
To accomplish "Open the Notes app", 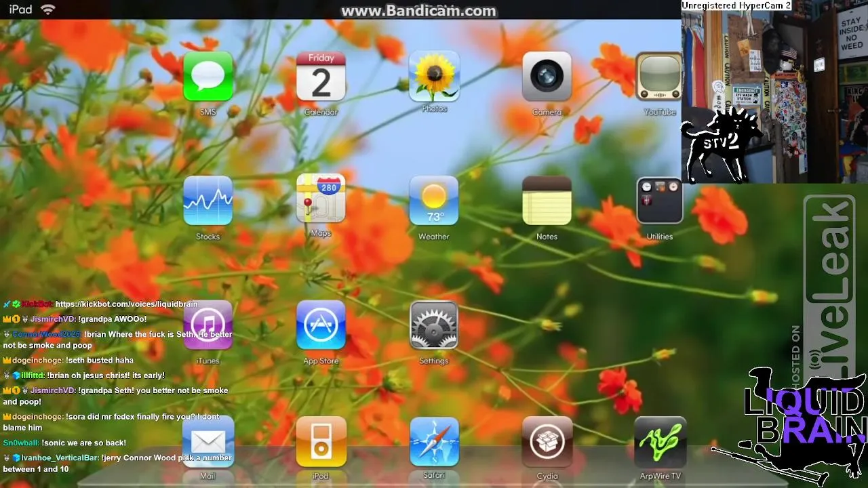I will (x=547, y=201).
